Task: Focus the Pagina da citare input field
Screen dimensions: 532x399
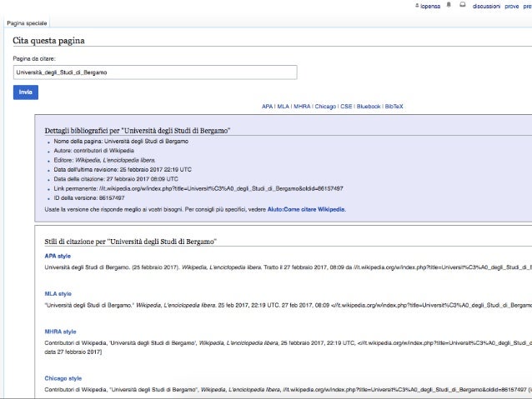Action: tap(155, 72)
